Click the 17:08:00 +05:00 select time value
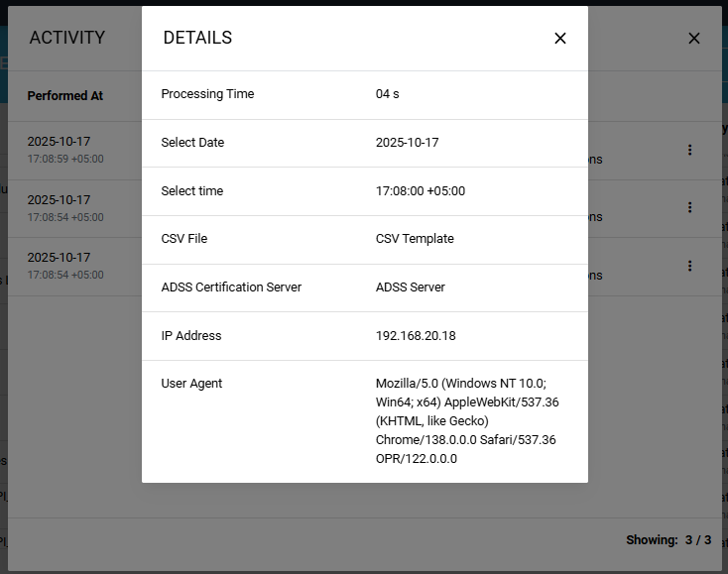The width and height of the screenshot is (728, 574). pyautogui.click(x=420, y=191)
